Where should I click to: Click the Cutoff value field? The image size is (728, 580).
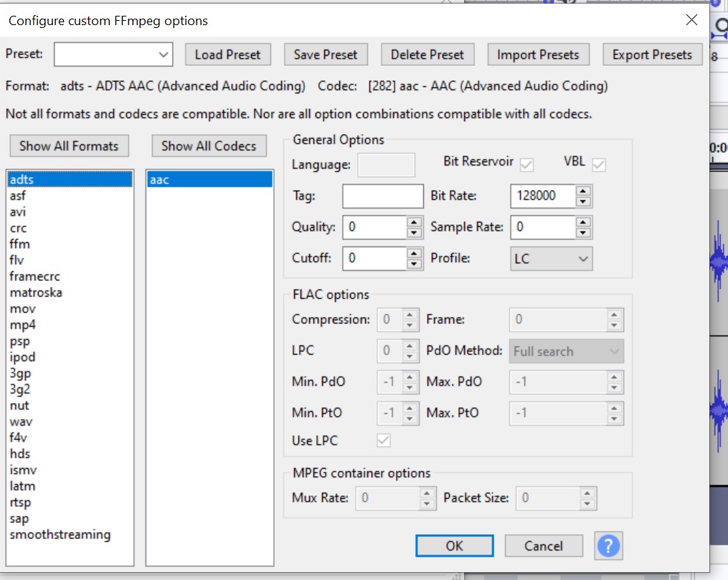point(375,258)
